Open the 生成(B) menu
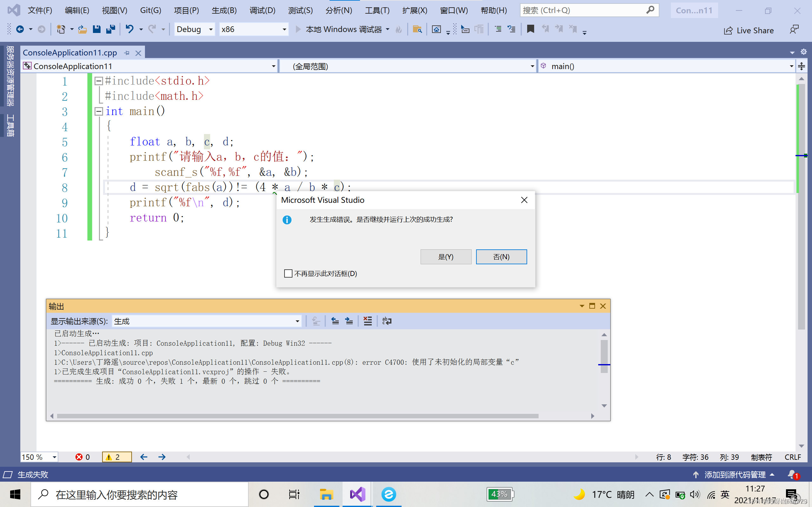The height and width of the screenshot is (507, 812). pos(224,10)
